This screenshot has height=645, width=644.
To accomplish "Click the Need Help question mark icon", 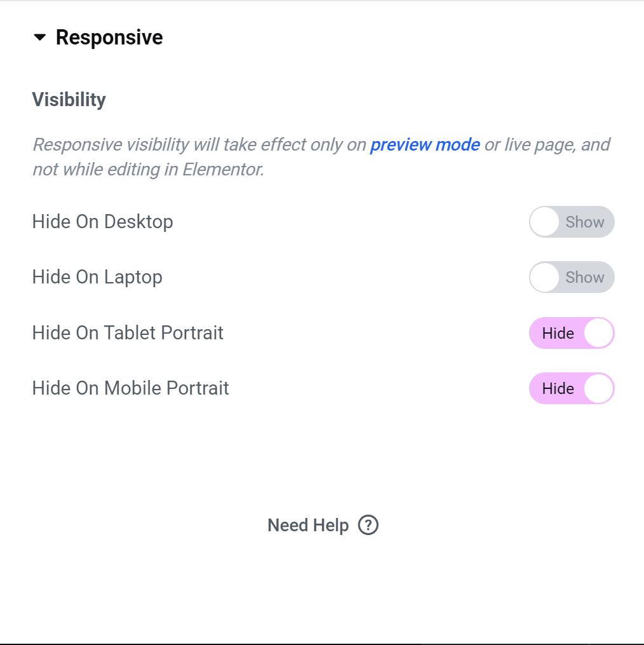I will coord(368,525).
